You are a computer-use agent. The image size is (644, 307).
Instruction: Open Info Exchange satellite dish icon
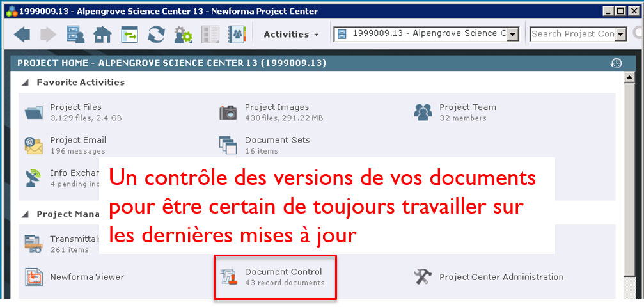coord(34,178)
